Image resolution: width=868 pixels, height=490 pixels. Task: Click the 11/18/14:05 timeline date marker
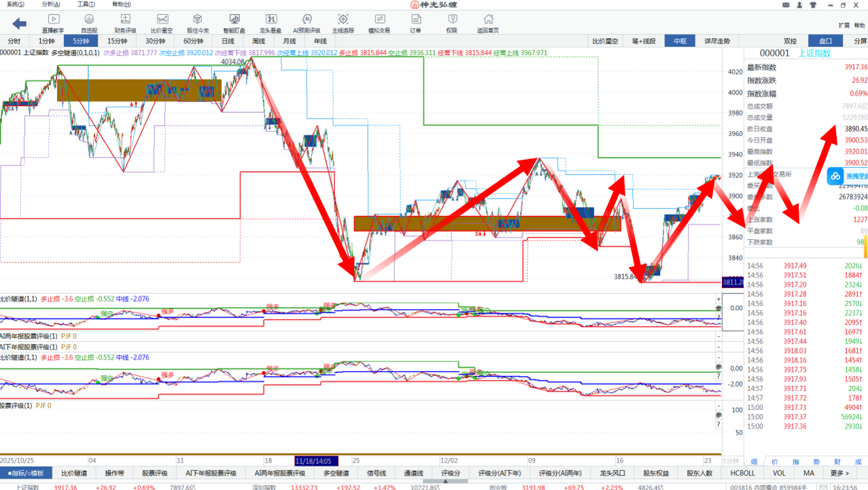(316, 460)
